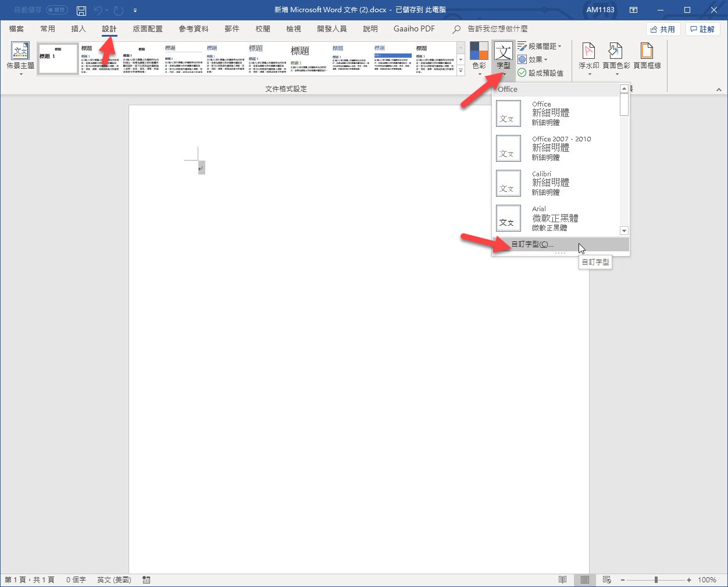This screenshot has height=587, width=728.
Task: Open the 效果 effects dropdown
Action: [x=532, y=59]
